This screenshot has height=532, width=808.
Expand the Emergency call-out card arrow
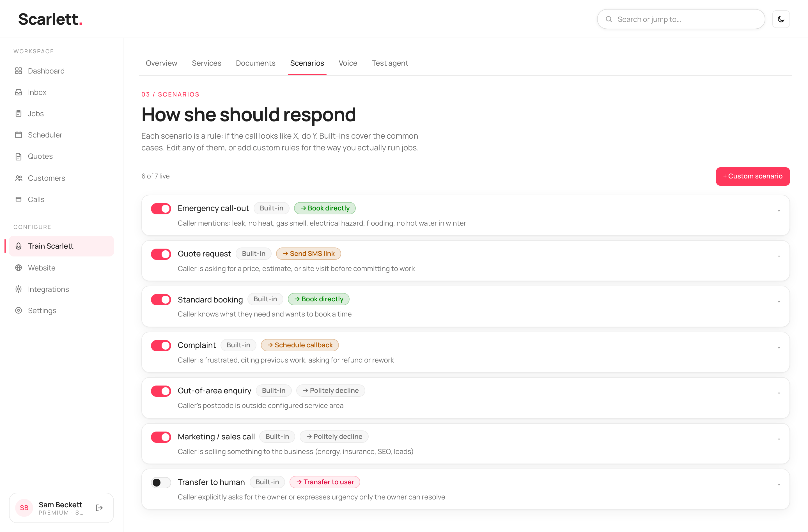(779, 211)
